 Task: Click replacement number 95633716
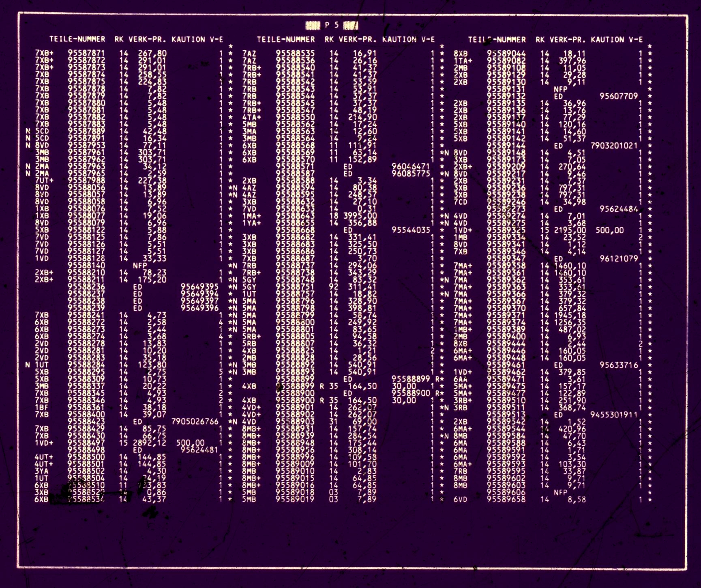pyautogui.click(x=619, y=365)
